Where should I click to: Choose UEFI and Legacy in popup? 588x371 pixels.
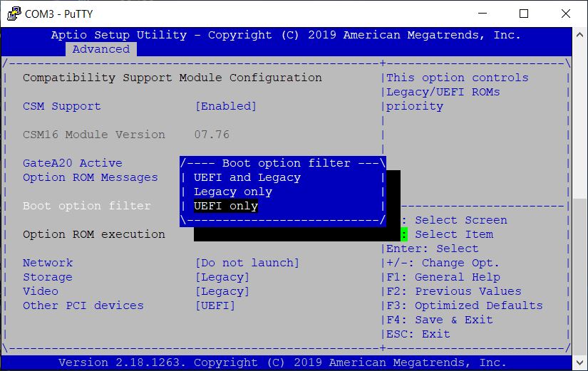[247, 177]
